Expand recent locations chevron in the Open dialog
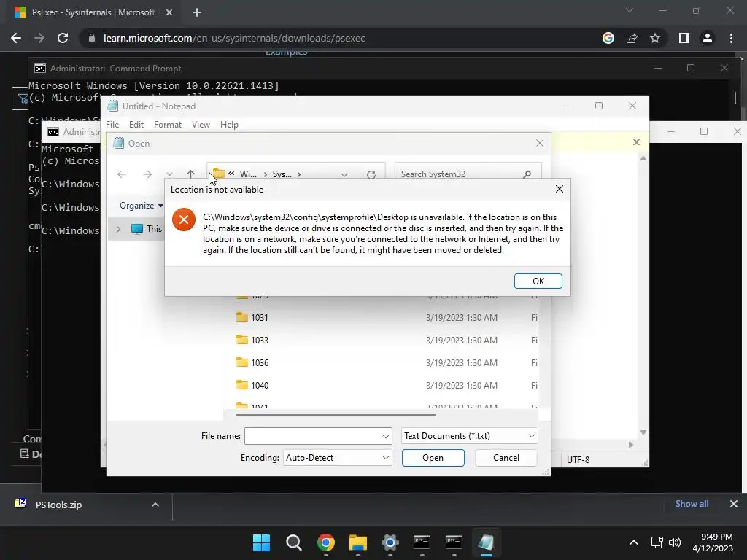The height and width of the screenshot is (560, 747). (x=169, y=174)
